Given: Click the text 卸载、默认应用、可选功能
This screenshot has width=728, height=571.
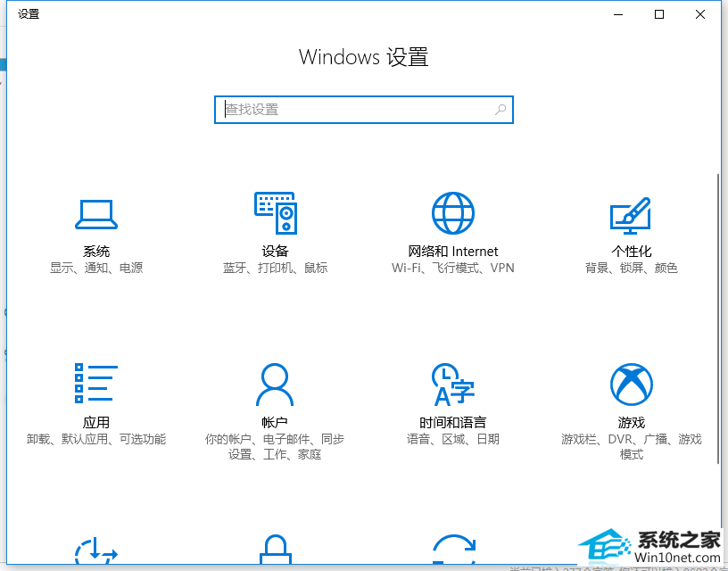Looking at the screenshot, I should [96, 439].
